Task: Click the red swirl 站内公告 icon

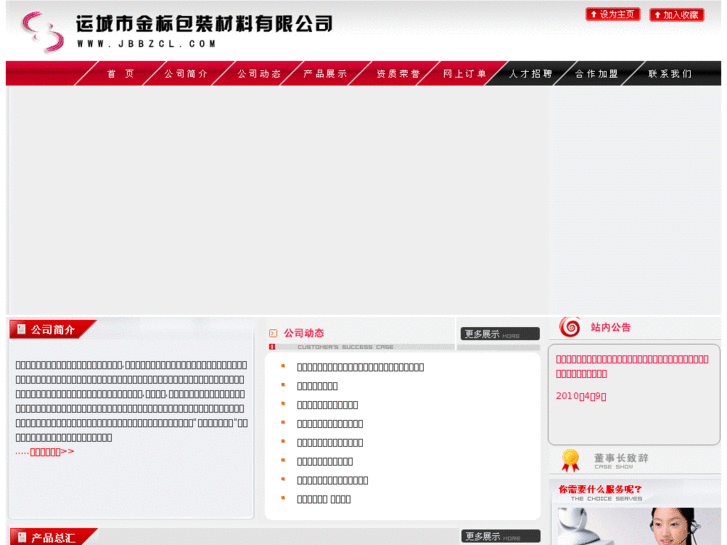Action: click(x=569, y=327)
